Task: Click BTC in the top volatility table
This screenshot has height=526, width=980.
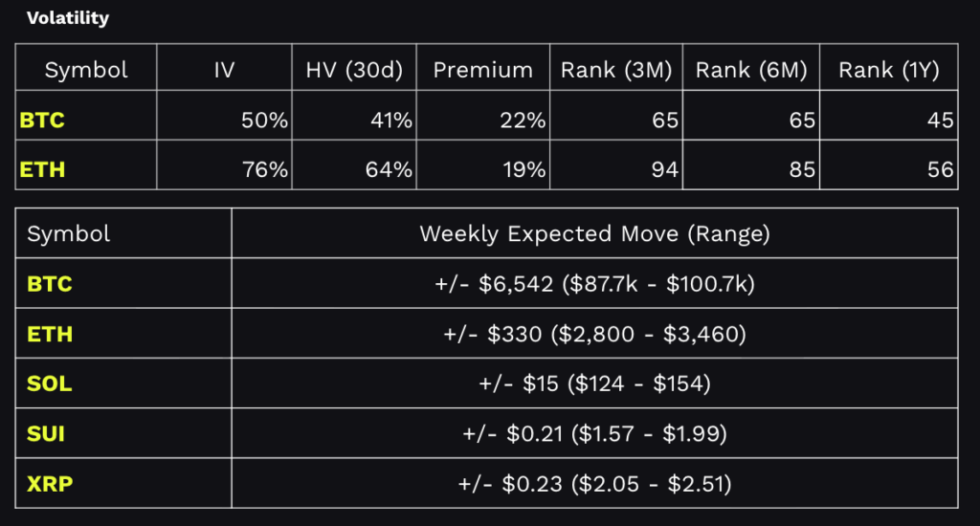Action: pos(41,121)
